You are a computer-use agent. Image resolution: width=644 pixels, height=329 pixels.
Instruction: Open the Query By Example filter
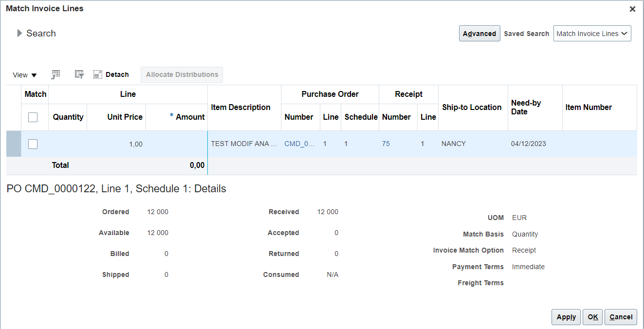pyautogui.click(x=79, y=74)
